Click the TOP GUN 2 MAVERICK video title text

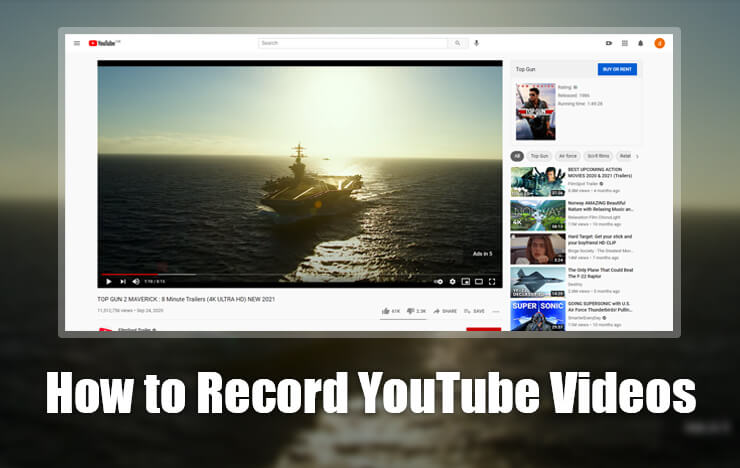tap(186, 299)
